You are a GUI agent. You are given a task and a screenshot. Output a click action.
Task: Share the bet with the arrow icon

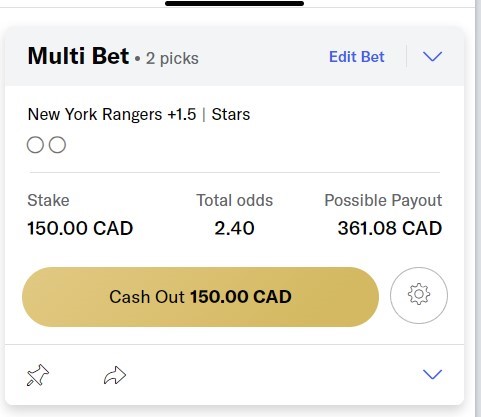click(x=115, y=375)
